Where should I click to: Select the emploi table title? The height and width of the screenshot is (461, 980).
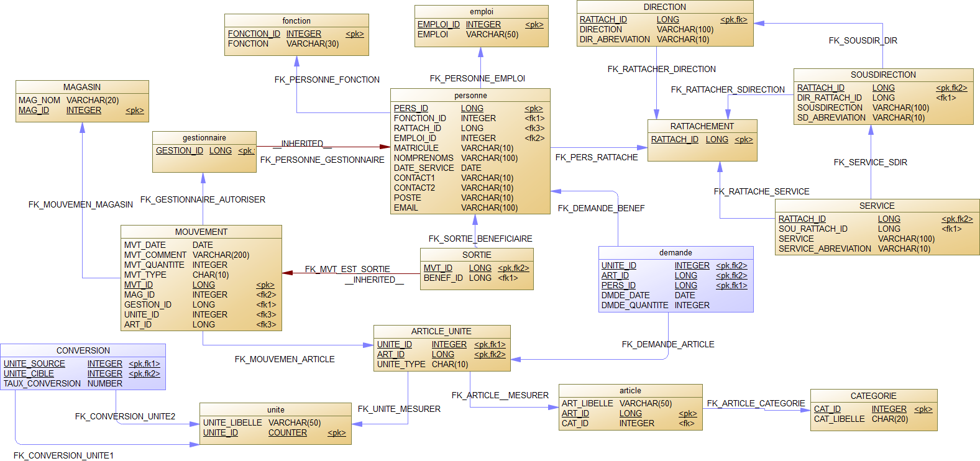[x=482, y=12]
